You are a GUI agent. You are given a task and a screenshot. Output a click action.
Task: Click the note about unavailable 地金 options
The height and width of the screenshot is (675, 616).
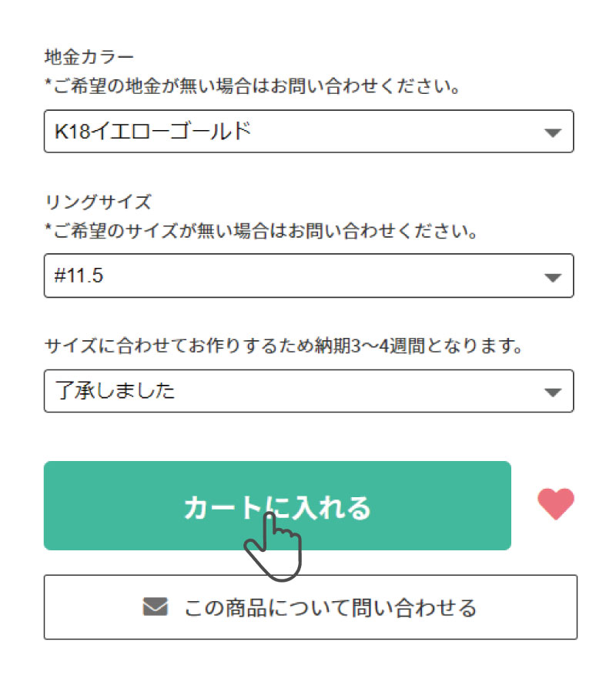pos(253,86)
